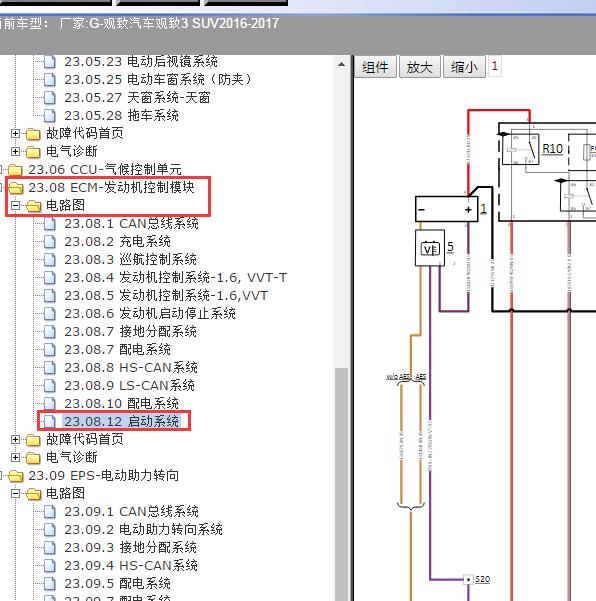Expand the 电气诊断 folder above 23.09 EPS
This screenshot has width=596, height=601.
click(x=15, y=457)
